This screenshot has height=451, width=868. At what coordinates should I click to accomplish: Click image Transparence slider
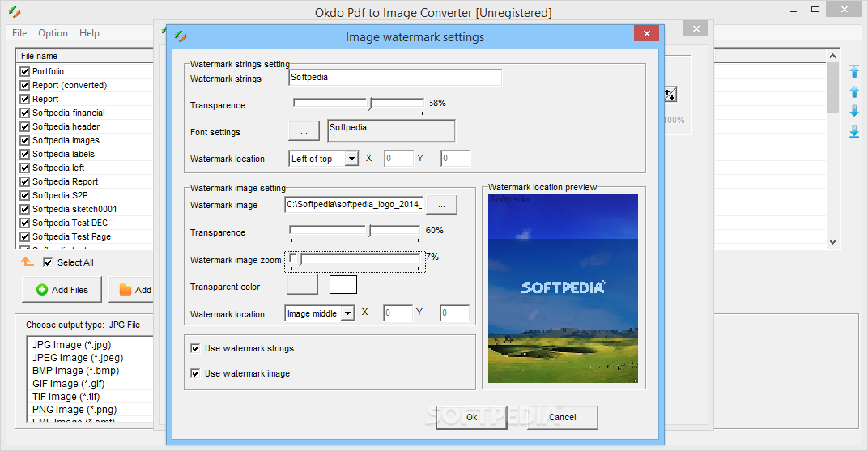point(355,232)
